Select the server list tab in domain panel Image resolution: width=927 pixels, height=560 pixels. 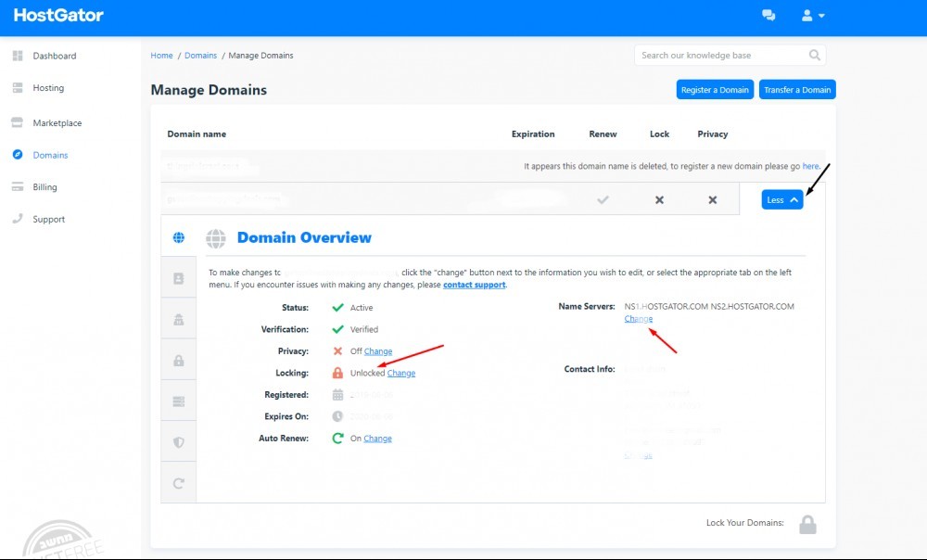[x=179, y=401]
